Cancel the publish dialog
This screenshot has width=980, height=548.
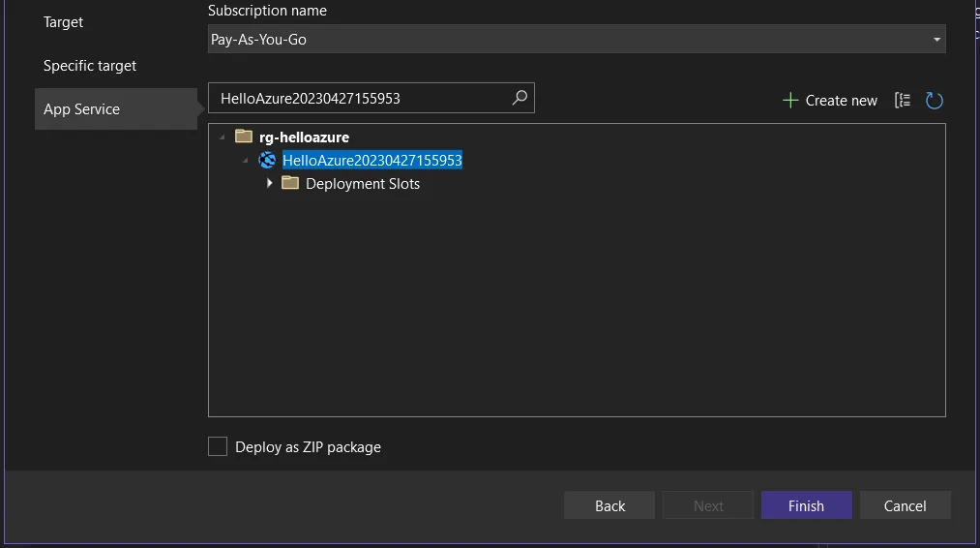905,505
